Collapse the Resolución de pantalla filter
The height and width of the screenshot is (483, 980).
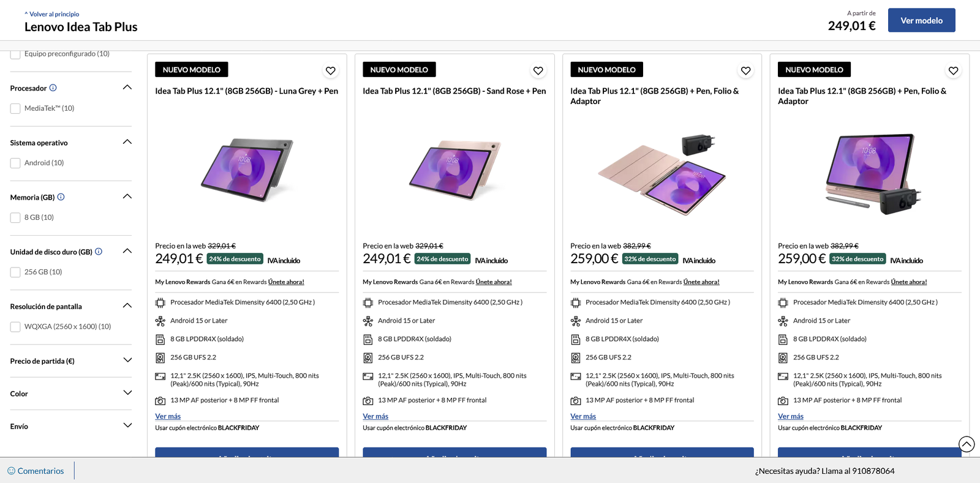point(127,305)
